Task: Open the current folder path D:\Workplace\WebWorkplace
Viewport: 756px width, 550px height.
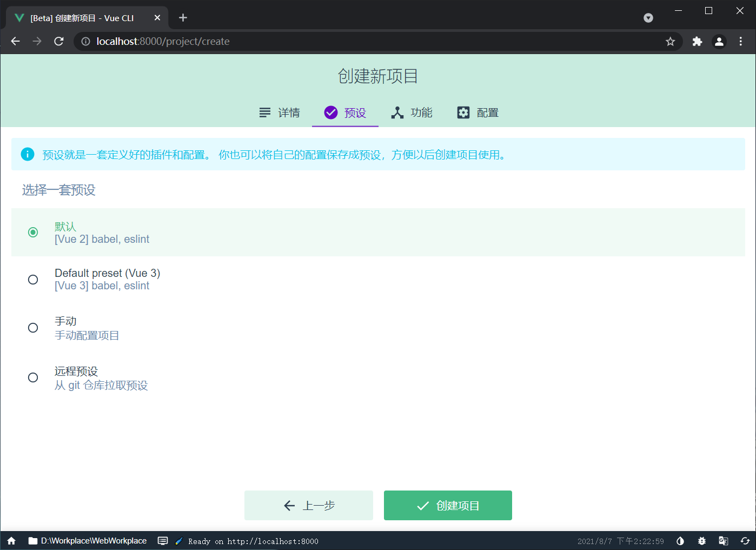Action: 88,541
